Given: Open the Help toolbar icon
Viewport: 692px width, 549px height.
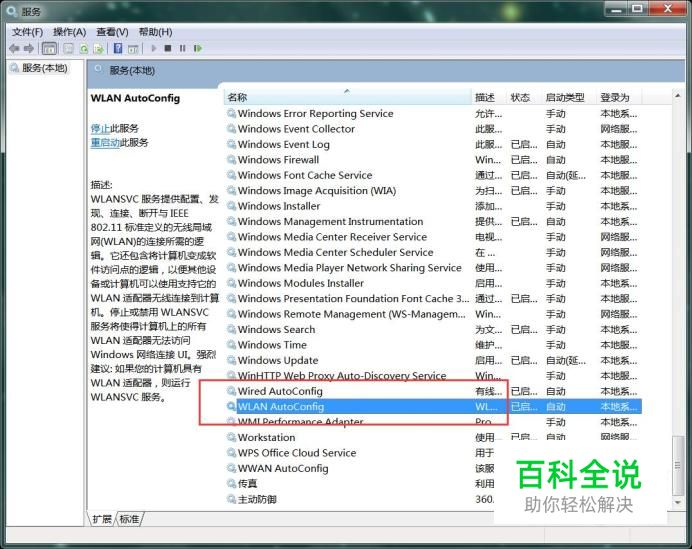Looking at the screenshot, I should tap(118, 48).
